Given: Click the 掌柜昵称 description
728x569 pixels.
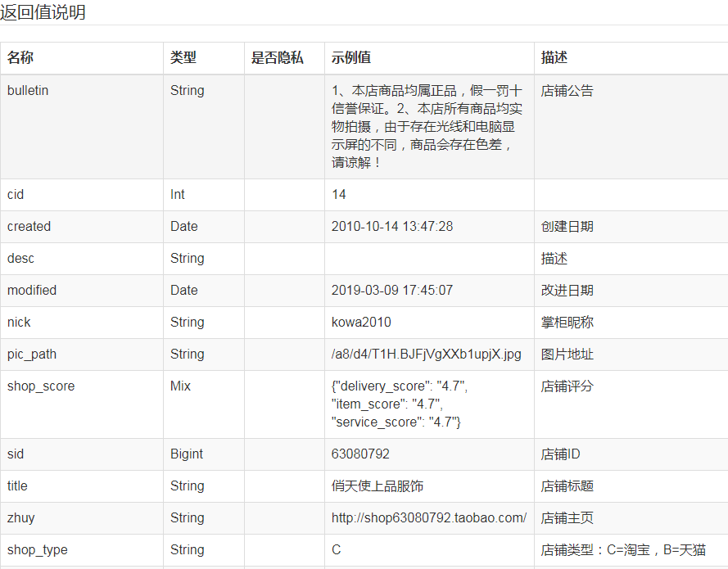Looking at the screenshot, I should [x=567, y=323].
